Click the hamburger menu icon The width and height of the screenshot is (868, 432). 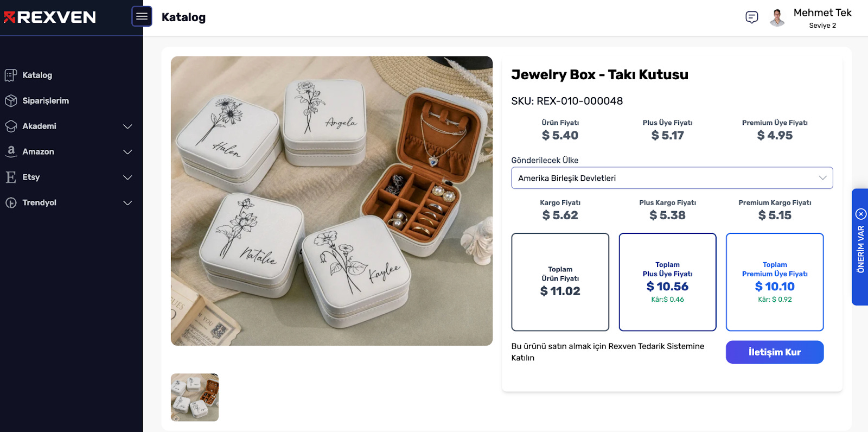tap(142, 16)
